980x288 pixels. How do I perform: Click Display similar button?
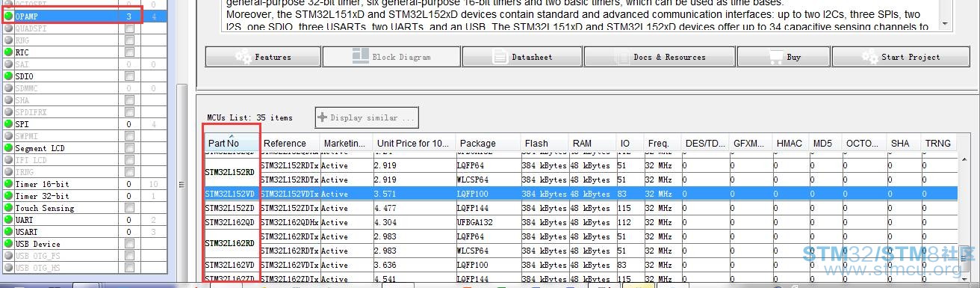pyautogui.click(x=366, y=117)
